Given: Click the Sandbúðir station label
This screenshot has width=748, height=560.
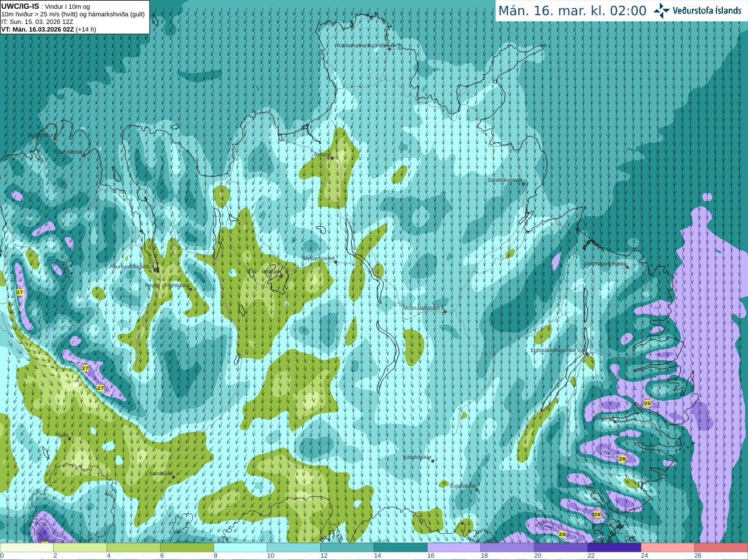Looking at the screenshot, I should (160, 473).
